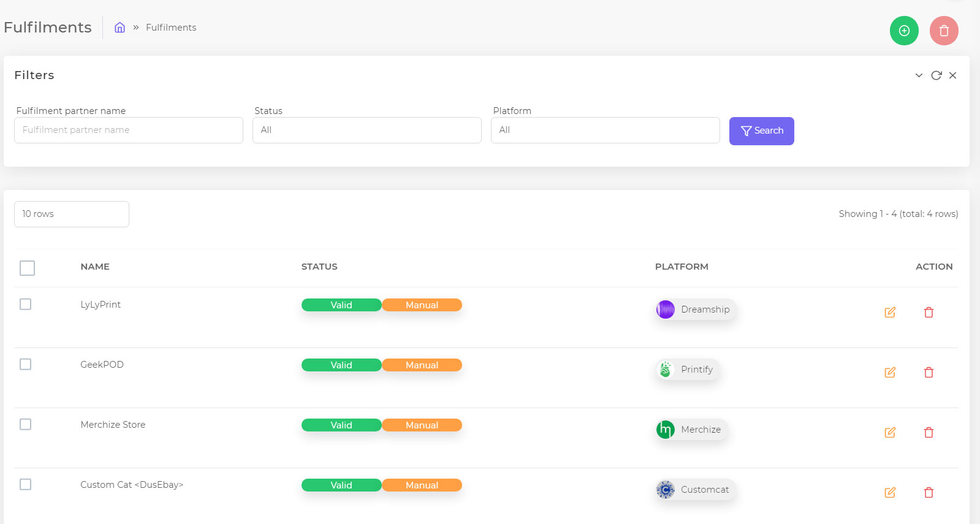Sort by the PLATFORM column header
Viewport: 980px width, 524px height.
click(682, 267)
